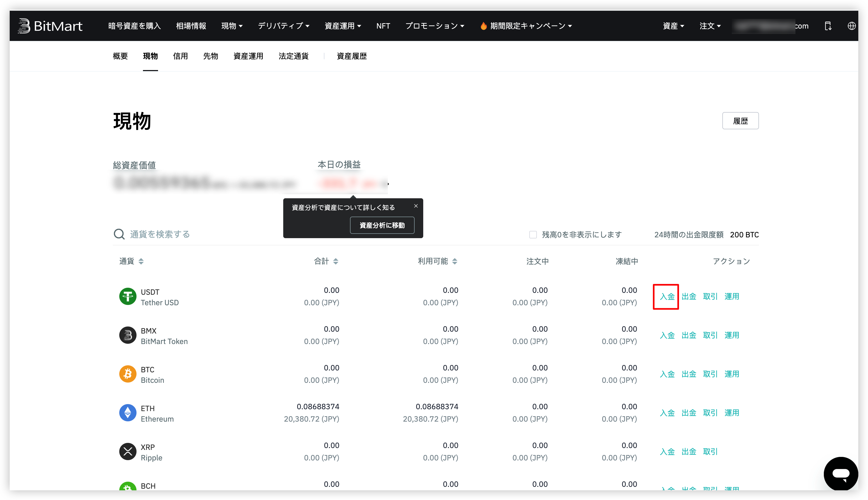868x500 pixels.
Task: Click ETH available 20,380.72 (JPY) value
Action: pyautogui.click(x=430, y=419)
